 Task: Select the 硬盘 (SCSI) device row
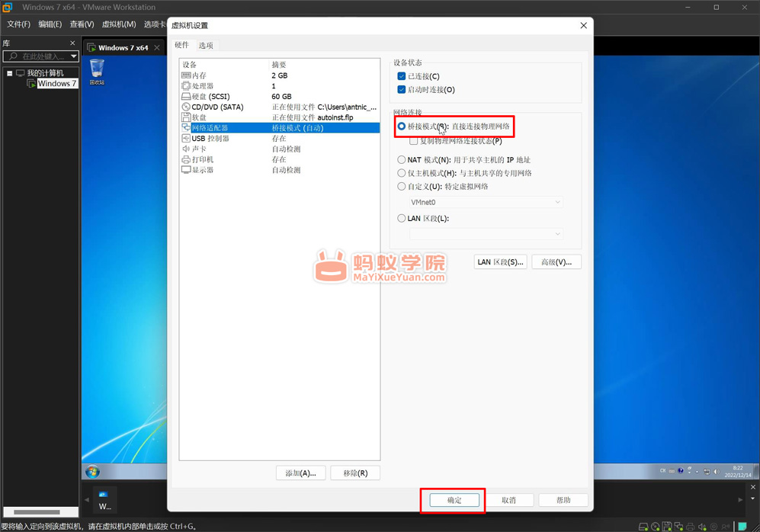pos(279,97)
